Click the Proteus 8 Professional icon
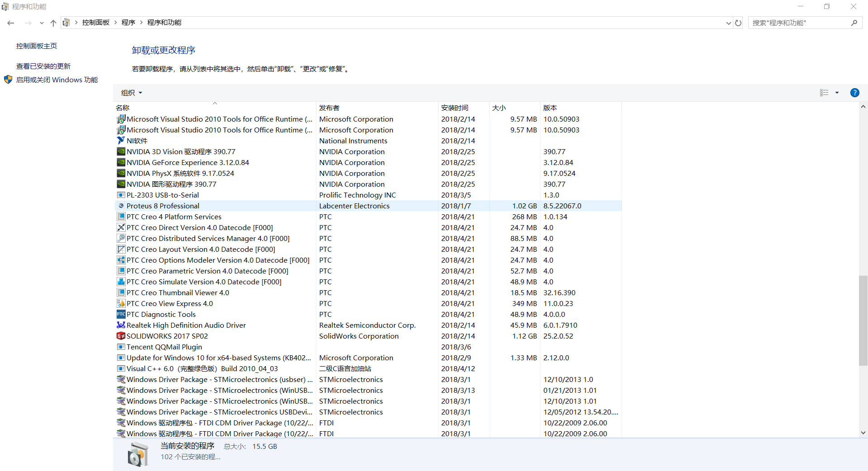868x471 pixels. coord(121,206)
